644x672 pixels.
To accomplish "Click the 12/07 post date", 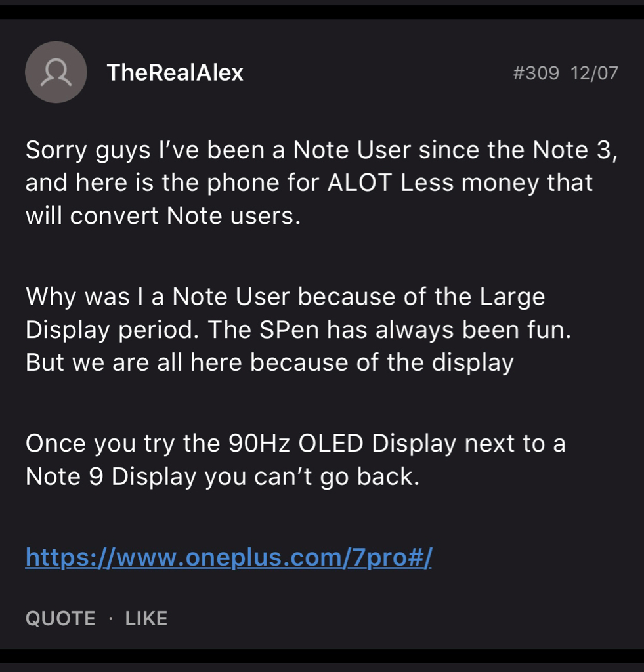I will [x=594, y=73].
